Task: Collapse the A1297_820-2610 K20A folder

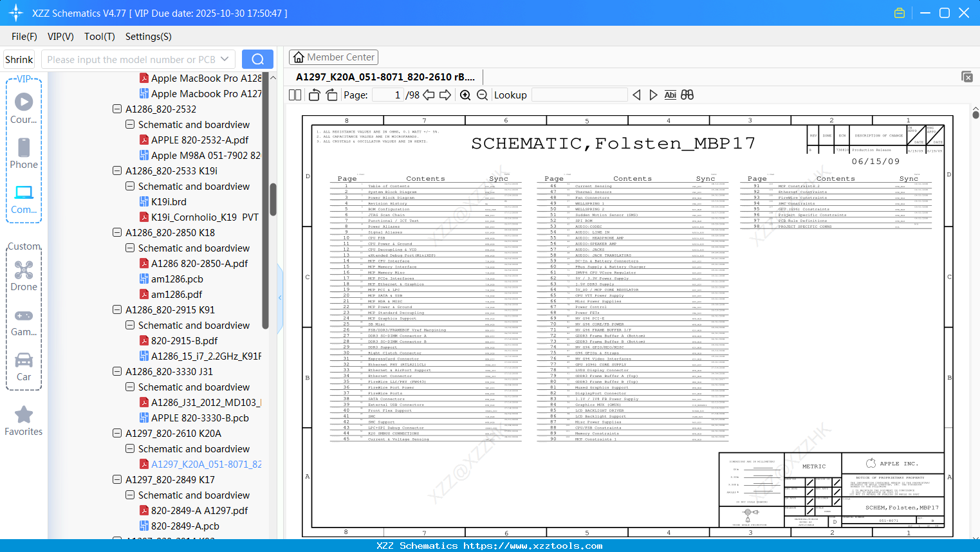Action: 117,433
